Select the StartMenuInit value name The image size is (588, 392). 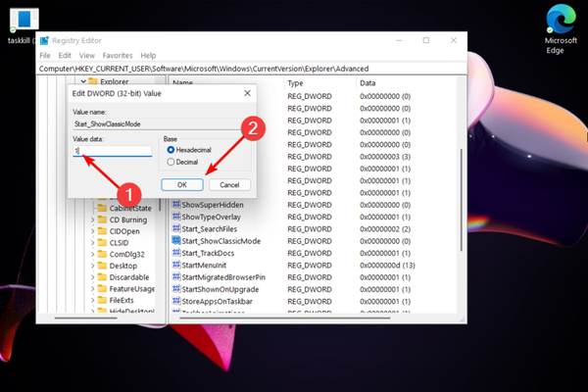(x=204, y=266)
